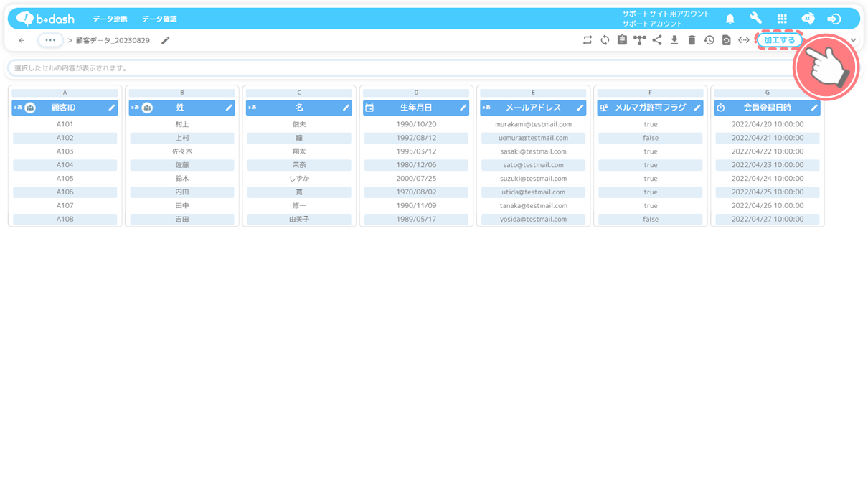Go back with the left arrow
The image size is (868, 488).
tap(22, 41)
